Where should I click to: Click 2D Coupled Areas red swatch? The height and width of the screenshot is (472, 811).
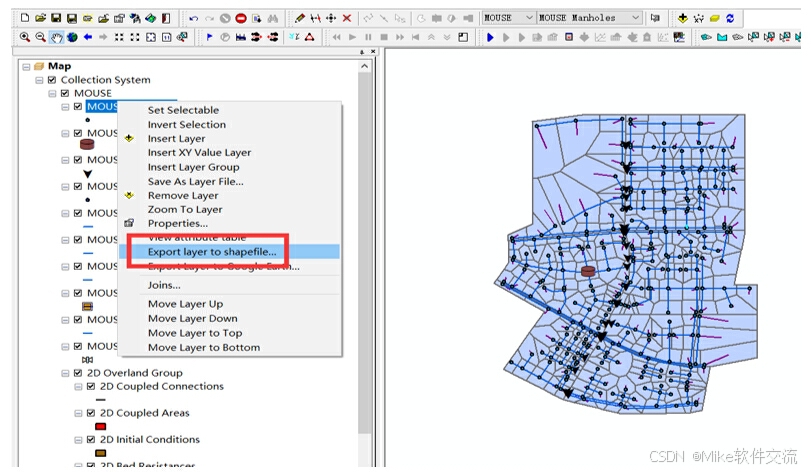point(101,427)
